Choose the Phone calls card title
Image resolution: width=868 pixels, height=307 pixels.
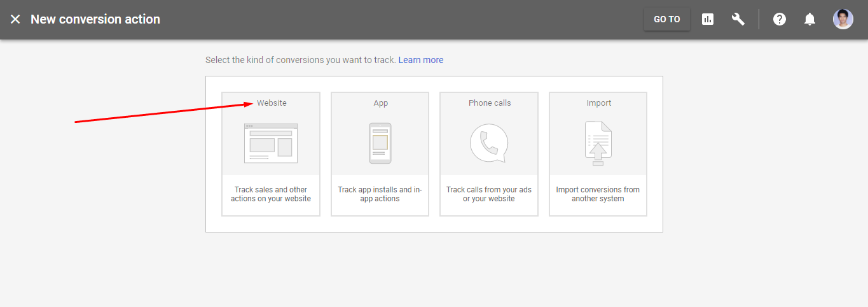pyautogui.click(x=490, y=103)
